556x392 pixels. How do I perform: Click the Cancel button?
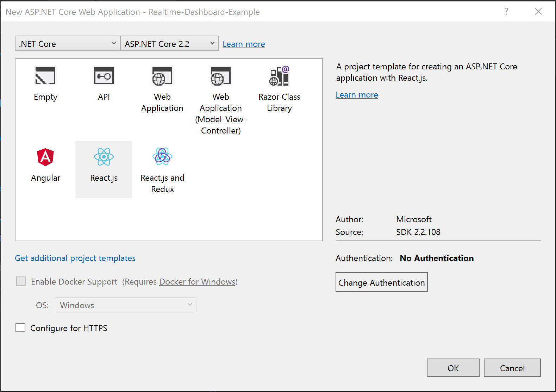512,368
